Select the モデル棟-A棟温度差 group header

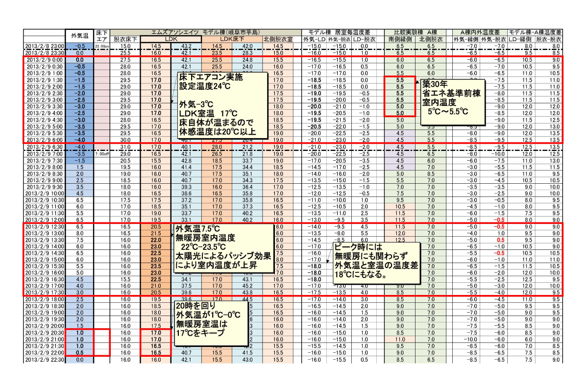[x=535, y=32]
